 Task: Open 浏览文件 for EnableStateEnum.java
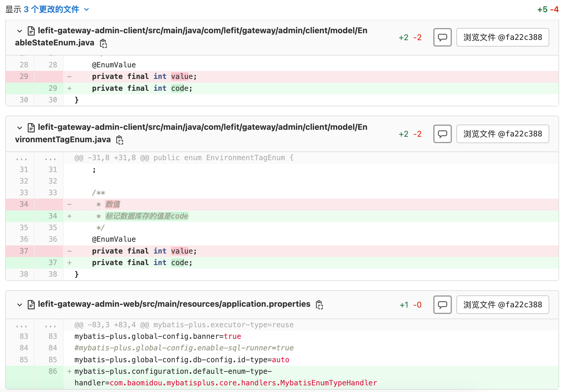[502, 37]
